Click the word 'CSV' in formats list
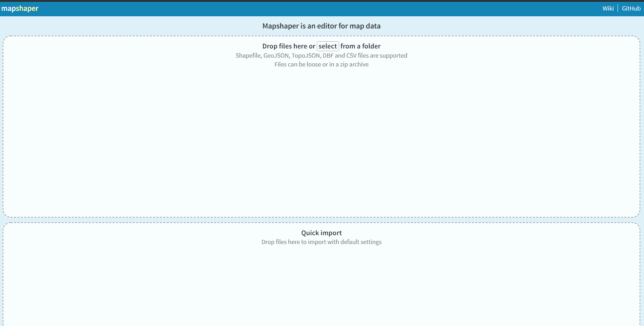Image resolution: width=644 pixels, height=326 pixels. pyautogui.click(x=351, y=56)
